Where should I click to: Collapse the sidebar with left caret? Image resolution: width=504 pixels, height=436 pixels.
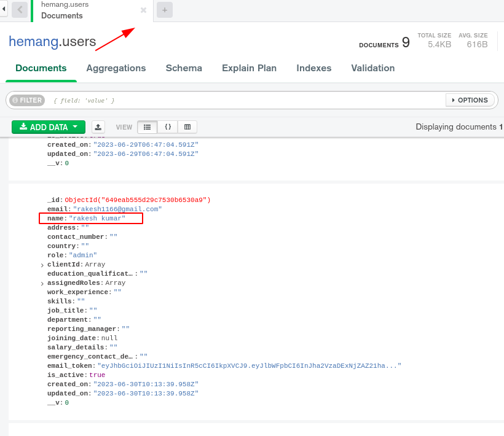coord(4,10)
